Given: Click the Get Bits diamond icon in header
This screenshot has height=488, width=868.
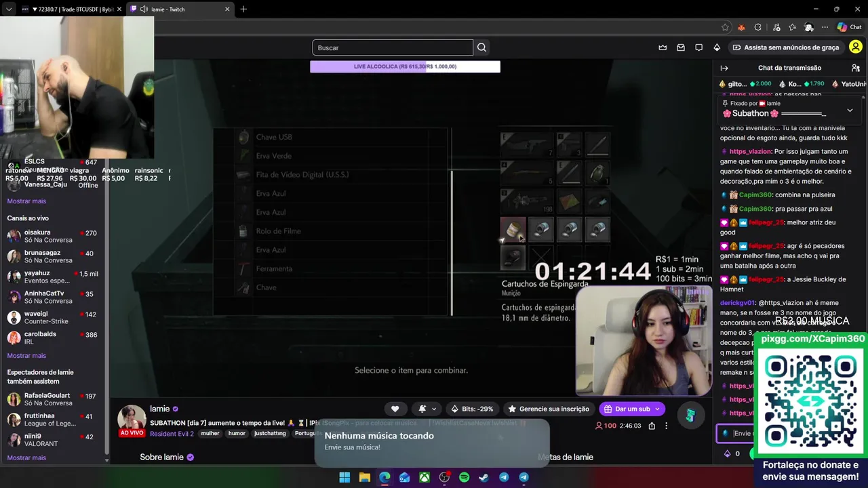Looking at the screenshot, I should pos(717,47).
